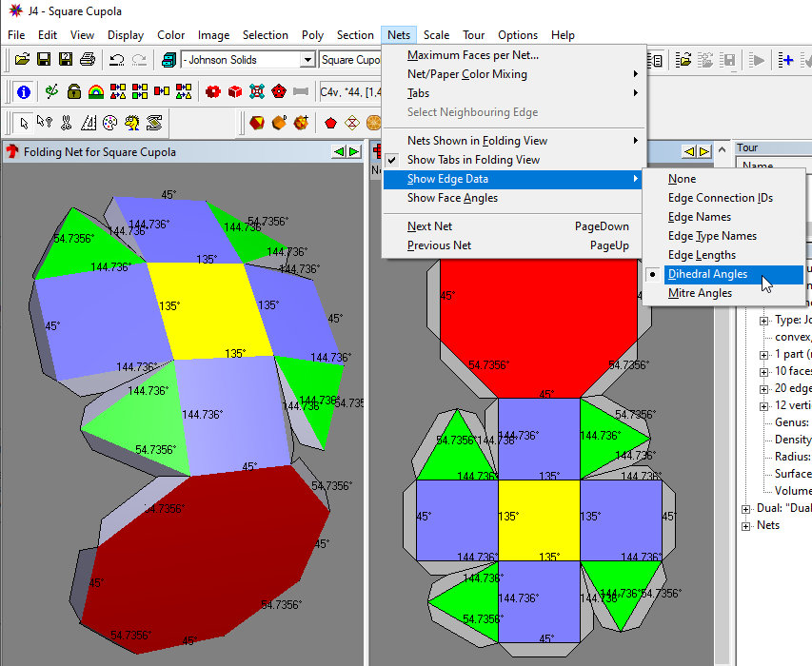This screenshot has width=812, height=666.
Task: Expand the 20 edges tree node
Action: [x=763, y=389]
